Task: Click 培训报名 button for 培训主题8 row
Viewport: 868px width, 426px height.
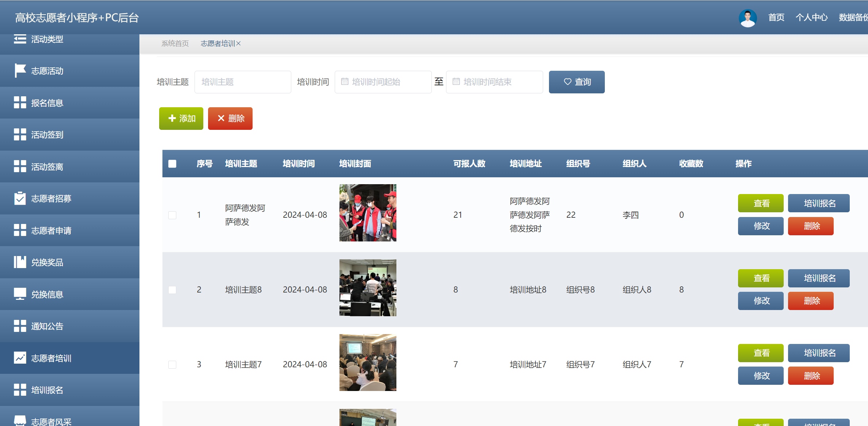Action: 819,278
